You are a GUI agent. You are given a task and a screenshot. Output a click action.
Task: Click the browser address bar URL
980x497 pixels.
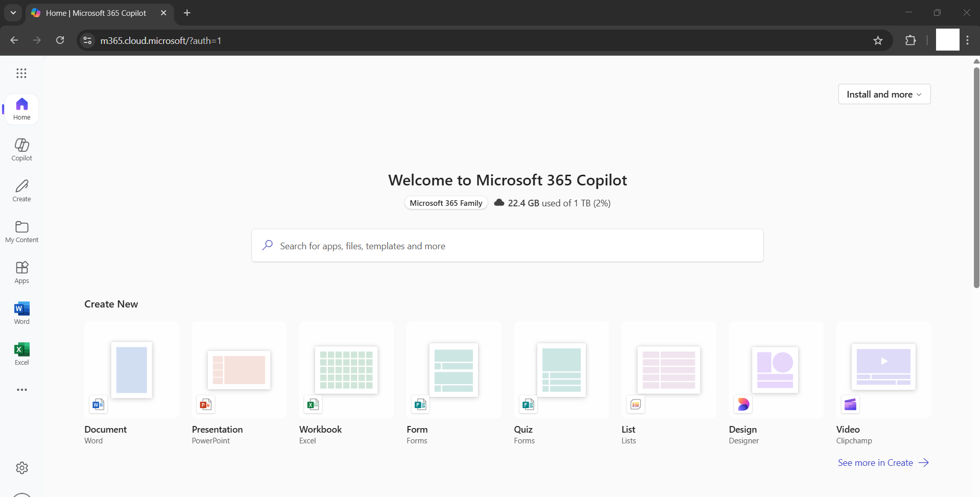(161, 40)
